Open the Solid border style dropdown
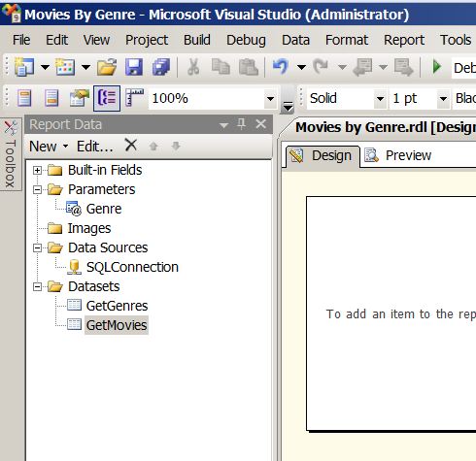The image size is (476, 461). click(x=380, y=98)
